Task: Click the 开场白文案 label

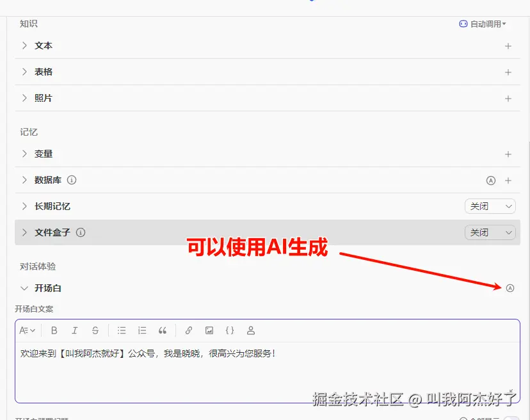Action: (34, 309)
